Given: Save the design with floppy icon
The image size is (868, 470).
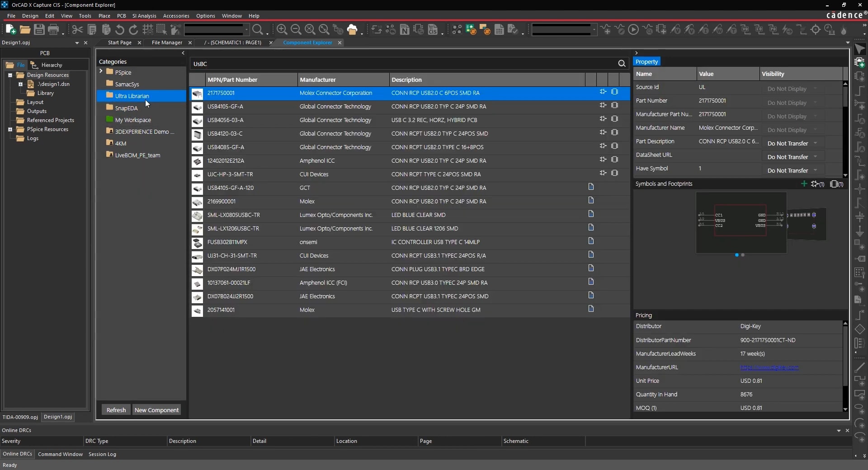Looking at the screenshot, I should click(x=39, y=30).
